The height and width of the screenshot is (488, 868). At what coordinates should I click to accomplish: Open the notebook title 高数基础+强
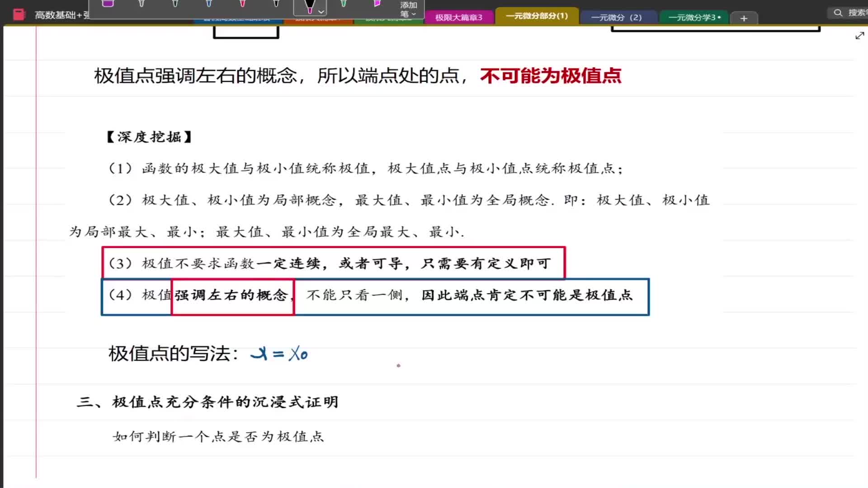[x=62, y=15]
